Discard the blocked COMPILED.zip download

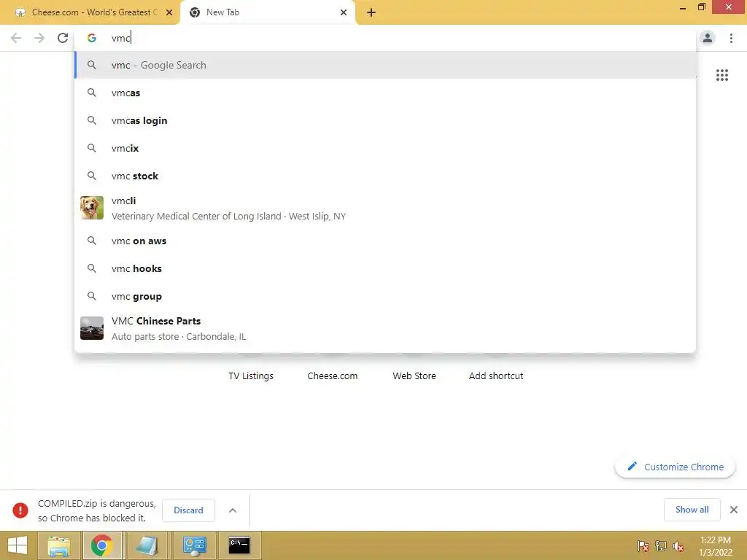tap(189, 510)
